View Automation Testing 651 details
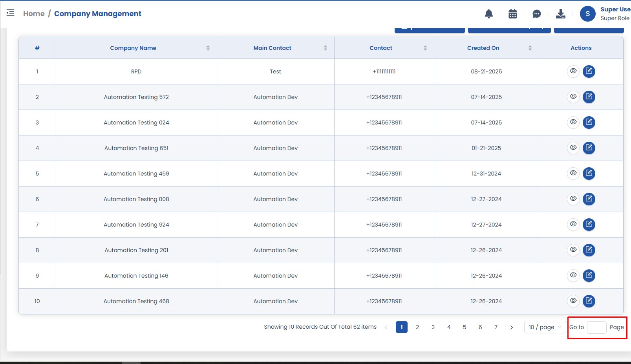Image resolution: width=631 pixels, height=364 pixels. click(x=573, y=148)
